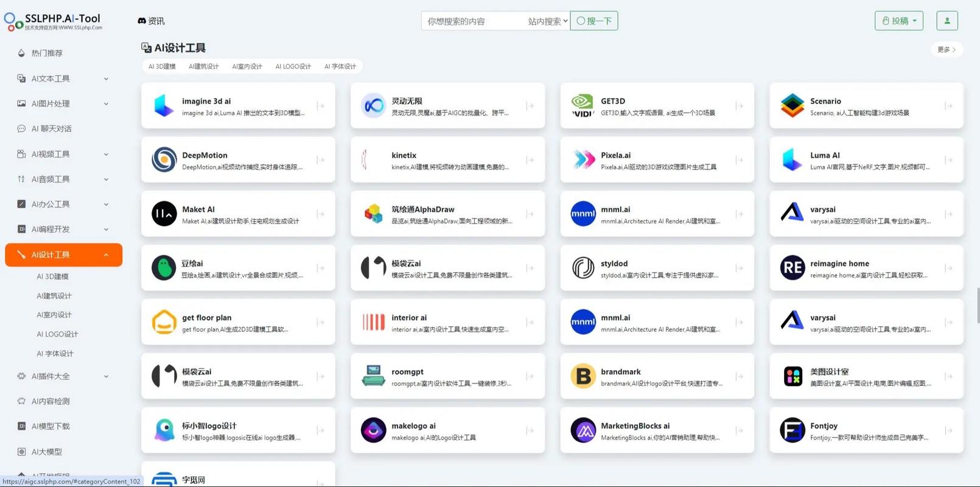Screen dimensions: 980x487
Task: Go to AI室内设计 sidebar submenu item
Action: [x=54, y=315]
